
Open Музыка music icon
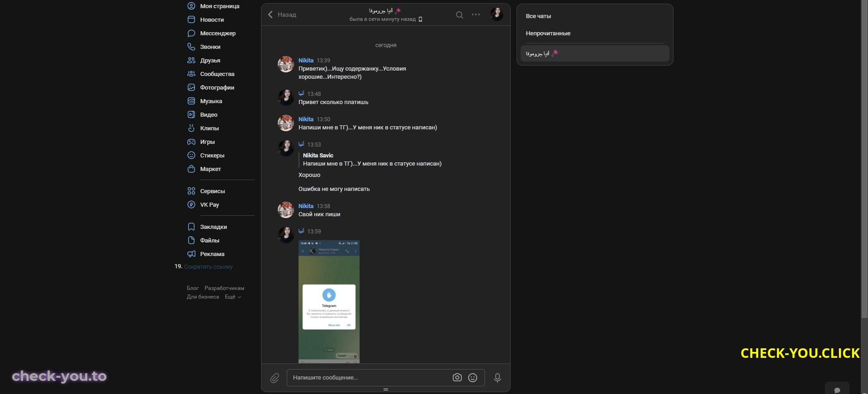click(191, 101)
